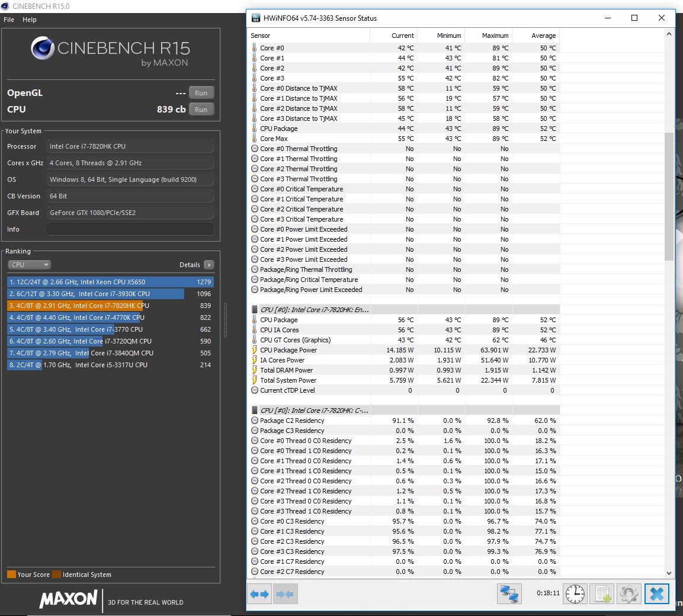683x616 pixels.
Task: Select the 'Core #1 Distance to TjMAX' sensor row
Action: tap(404, 98)
